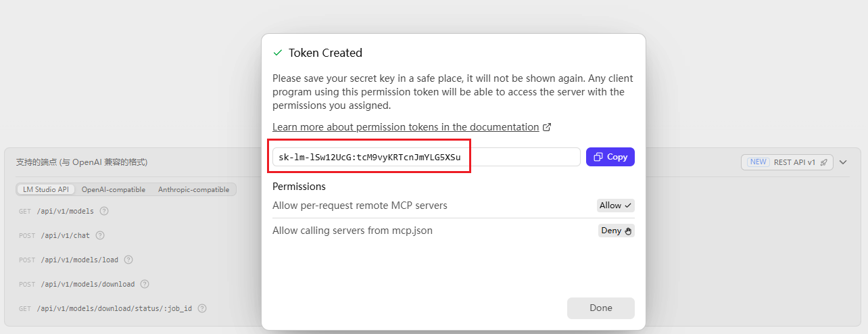This screenshot has height=334, width=868.
Task: Click the rocket icon in REST API badge
Action: point(823,162)
